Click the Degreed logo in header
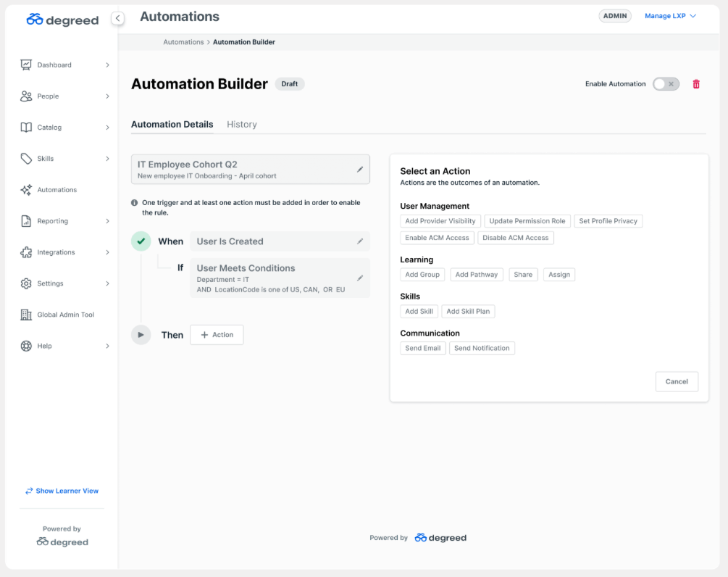This screenshot has width=728, height=577. point(62,20)
